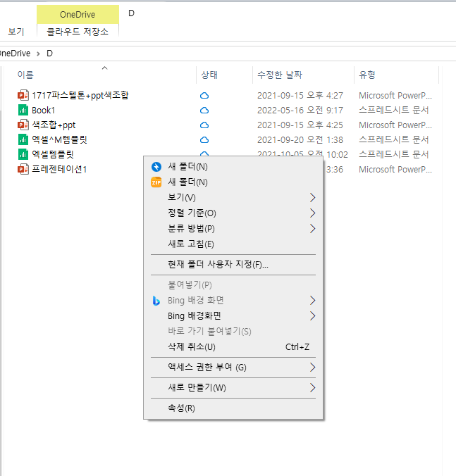
Task: Open Bing 배경화면 submenu entry
Action: [x=233, y=316]
